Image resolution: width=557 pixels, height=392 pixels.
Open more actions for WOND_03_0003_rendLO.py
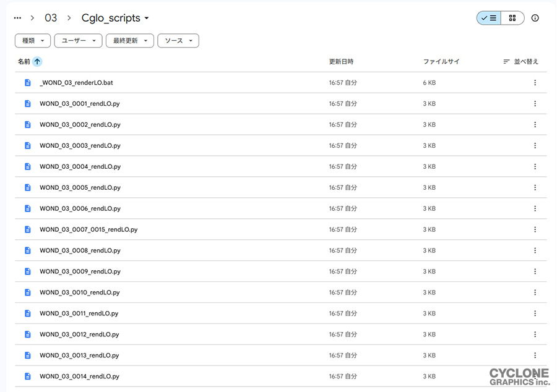pos(535,146)
